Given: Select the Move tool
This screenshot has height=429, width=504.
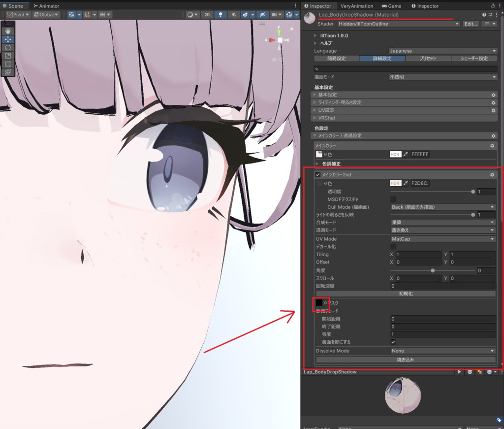Looking at the screenshot, I should coord(8,39).
